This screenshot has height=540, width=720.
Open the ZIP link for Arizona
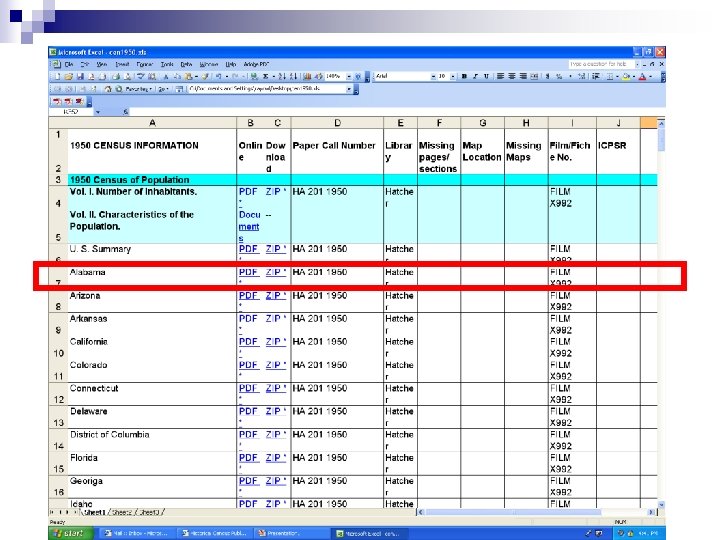(275, 296)
